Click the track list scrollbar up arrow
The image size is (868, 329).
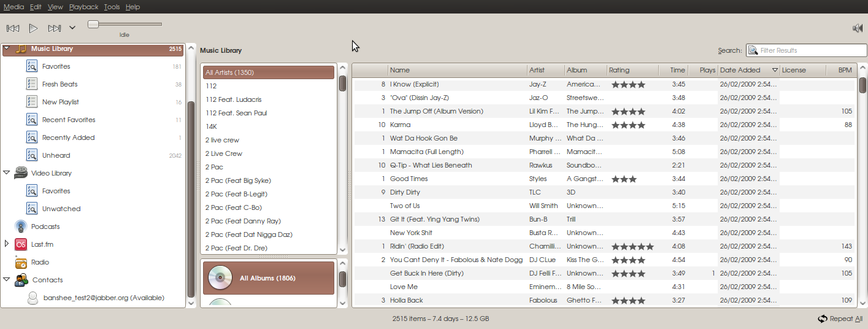point(862,68)
